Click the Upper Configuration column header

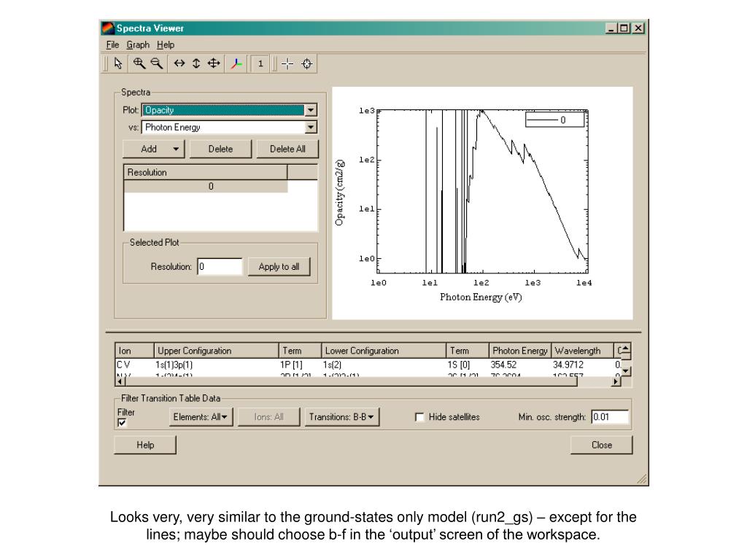pos(216,351)
